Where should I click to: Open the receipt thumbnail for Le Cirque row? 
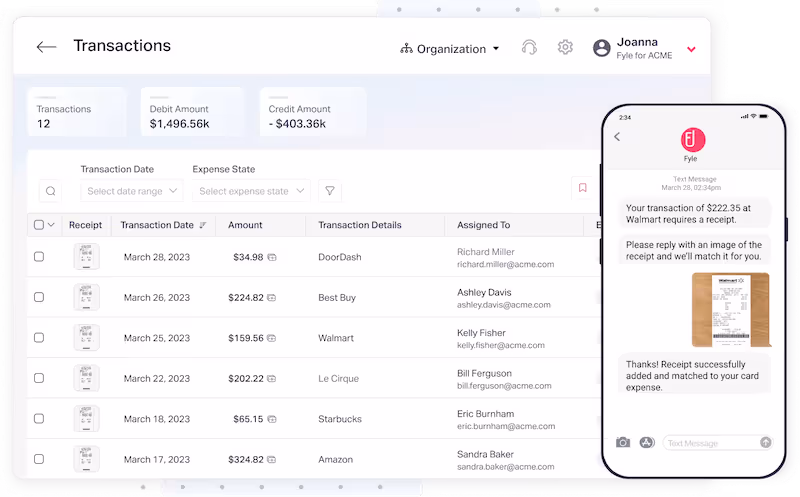pos(86,378)
